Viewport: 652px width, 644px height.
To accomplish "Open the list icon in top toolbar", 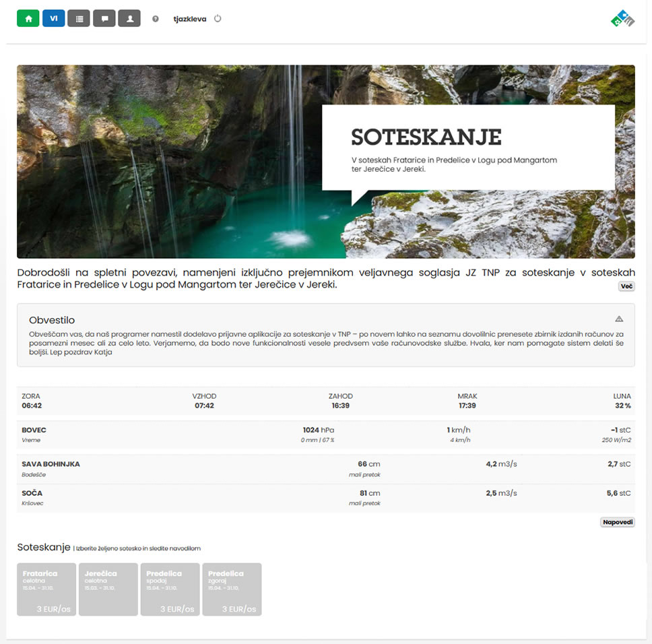I will coord(79,19).
